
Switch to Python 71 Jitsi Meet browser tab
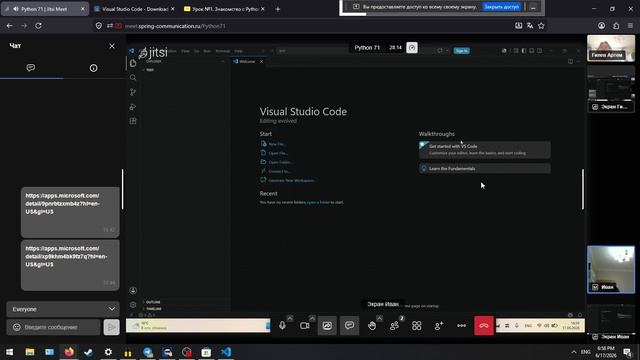pos(44,9)
